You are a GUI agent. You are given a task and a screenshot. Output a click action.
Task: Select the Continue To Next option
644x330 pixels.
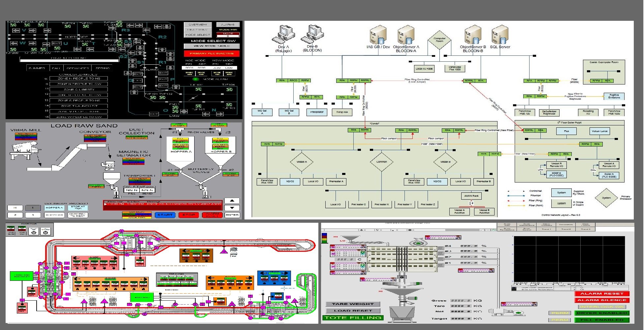[x=78, y=215]
